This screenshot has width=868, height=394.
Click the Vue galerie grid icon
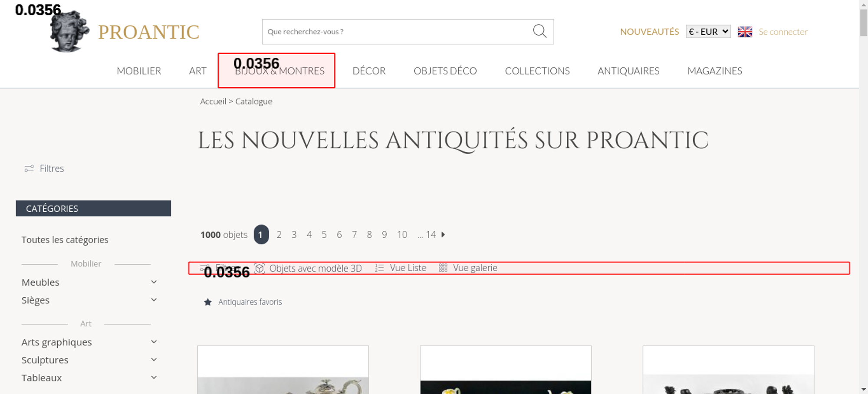443,268
